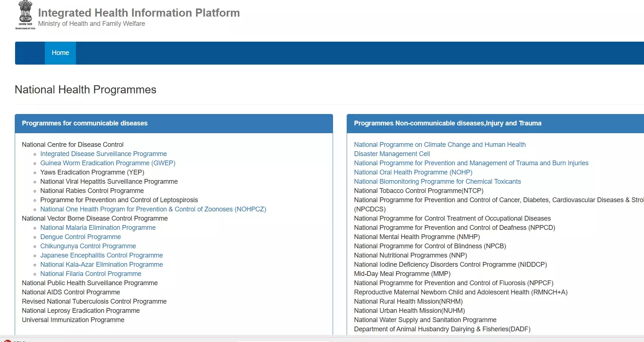Open Japanese Encephalitis Control Programme link
The height and width of the screenshot is (342, 644).
coord(101,255)
